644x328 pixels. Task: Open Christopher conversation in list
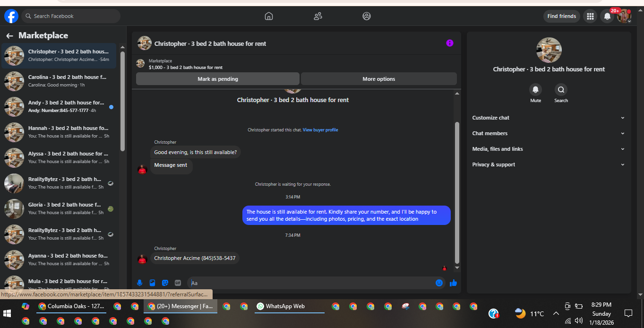59,56
